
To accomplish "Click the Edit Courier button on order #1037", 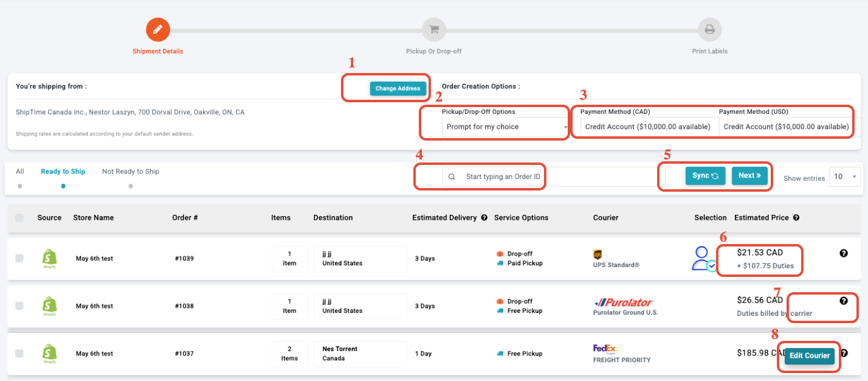I will [810, 355].
